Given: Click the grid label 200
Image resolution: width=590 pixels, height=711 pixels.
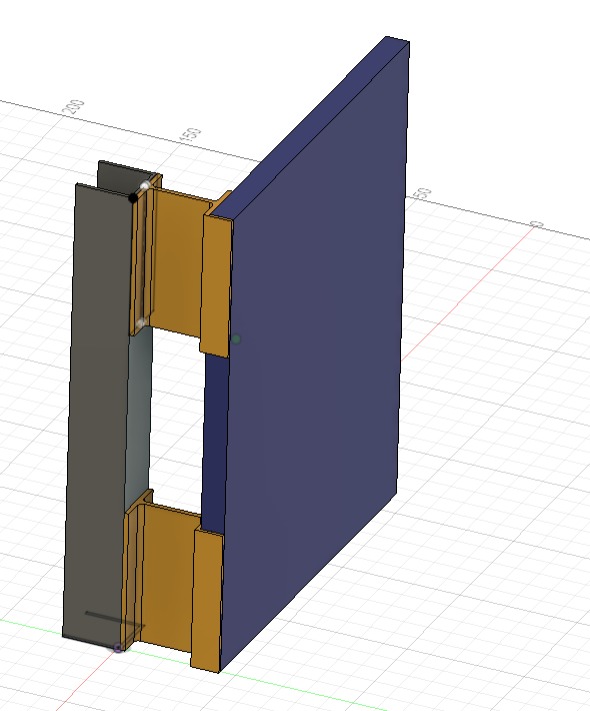Looking at the screenshot, I should click(x=74, y=107).
